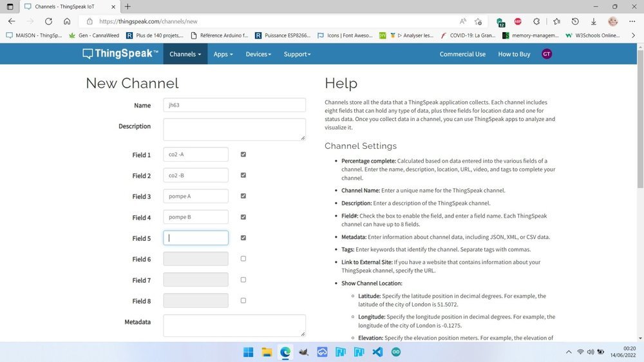
Task: Click the Wi-Fi network tray icon
Action: point(580,352)
